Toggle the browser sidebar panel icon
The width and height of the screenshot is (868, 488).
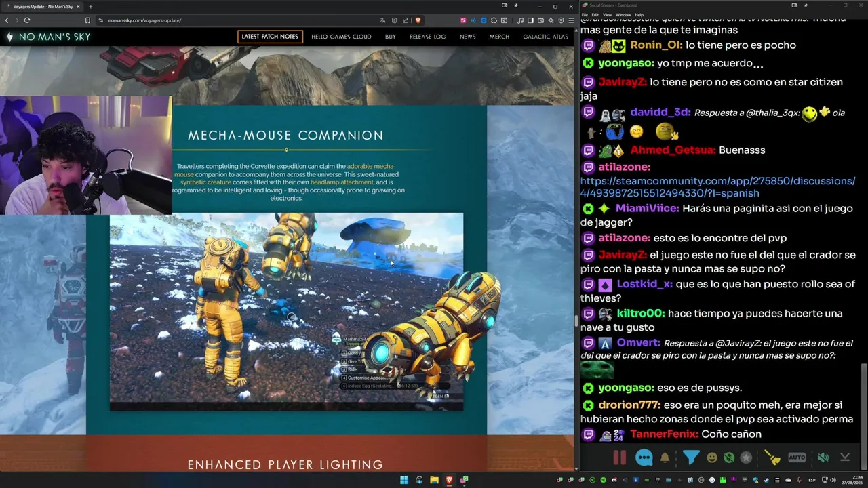pos(530,20)
